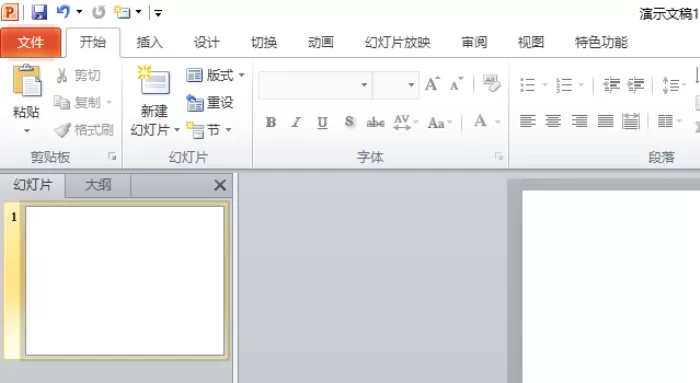Image resolution: width=700 pixels, height=383 pixels.
Task: Open the font size dropdown
Action: pos(411,85)
